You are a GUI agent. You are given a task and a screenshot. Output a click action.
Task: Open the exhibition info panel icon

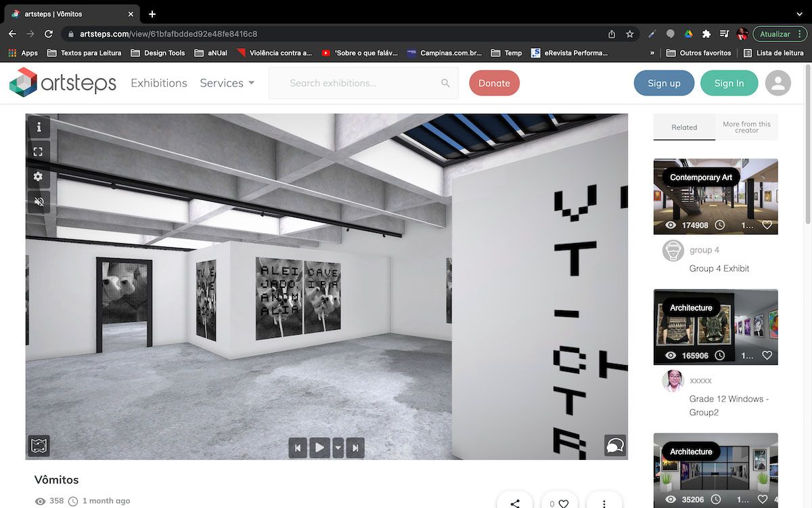point(39,127)
